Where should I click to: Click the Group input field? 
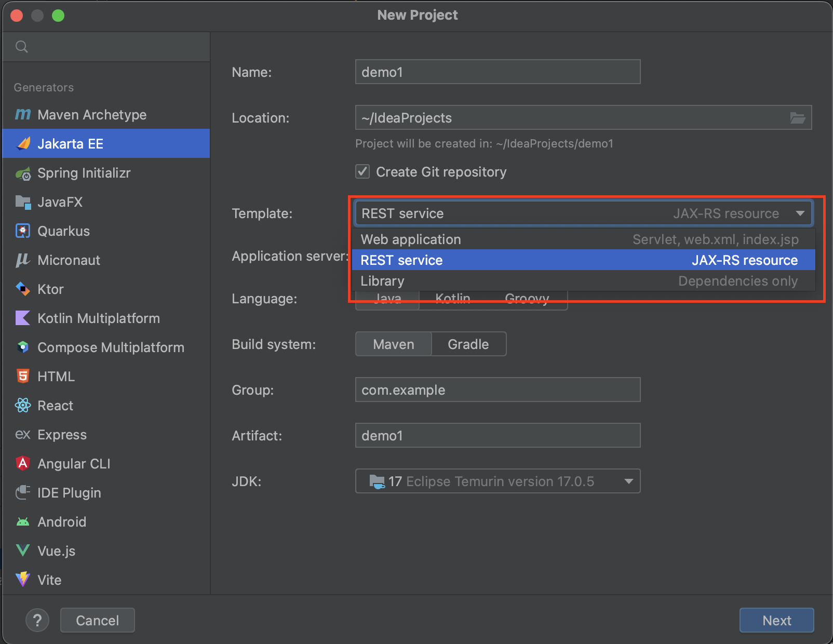click(498, 390)
